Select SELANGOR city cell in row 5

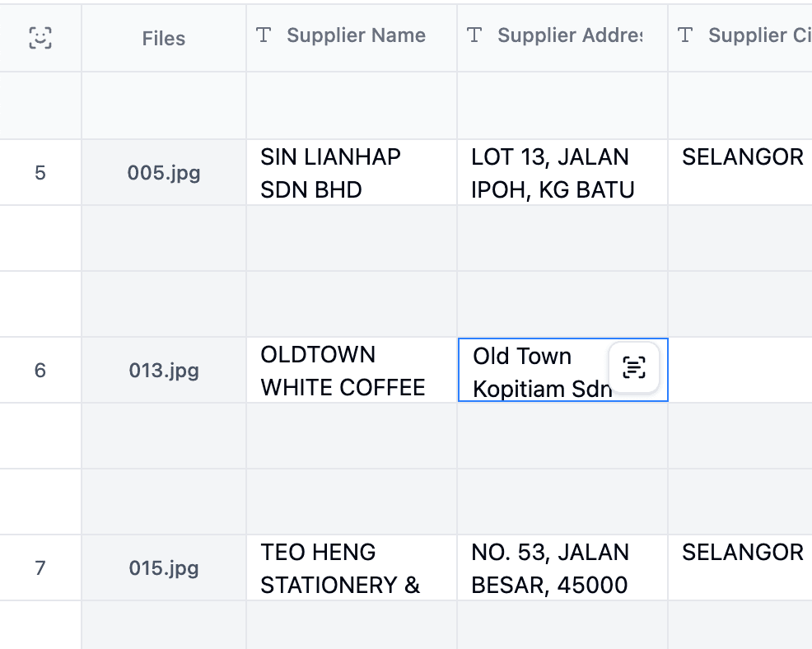pyautogui.click(x=740, y=172)
